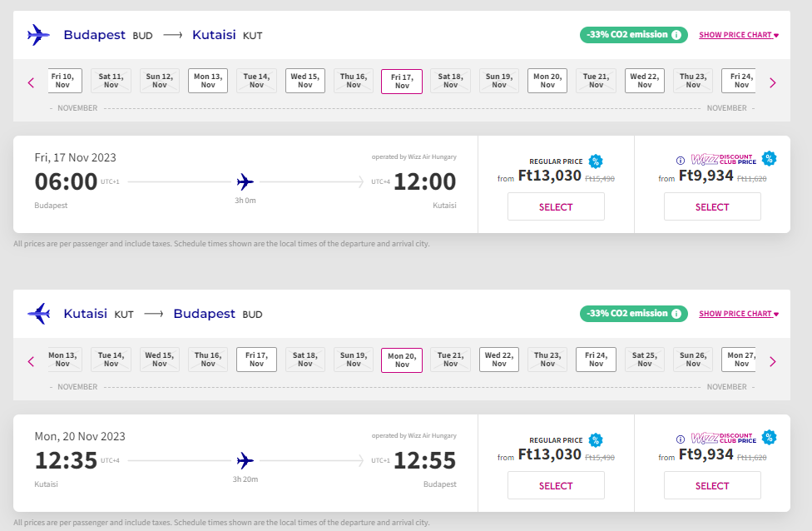The height and width of the screenshot is (531, 812).
Task: Click outbound Wizz Discount Club percent badge
Action: click(770, 158)
